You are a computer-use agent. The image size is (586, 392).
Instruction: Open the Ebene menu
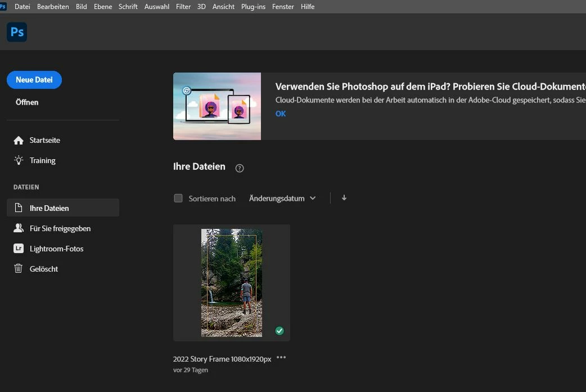103,7
